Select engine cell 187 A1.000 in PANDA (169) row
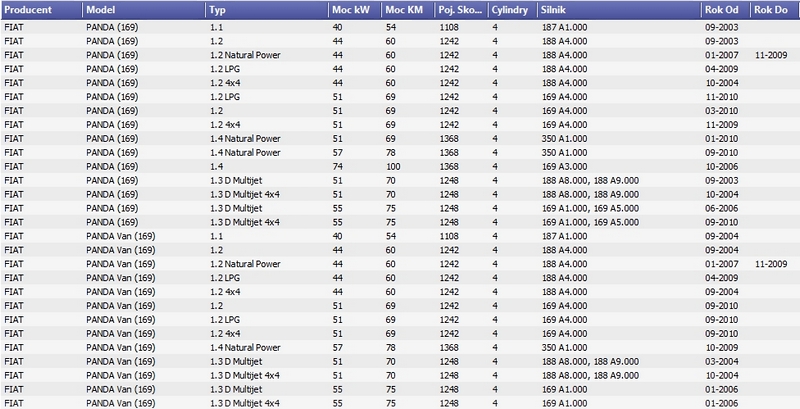 pyautogui.click(x=564, y=28)
